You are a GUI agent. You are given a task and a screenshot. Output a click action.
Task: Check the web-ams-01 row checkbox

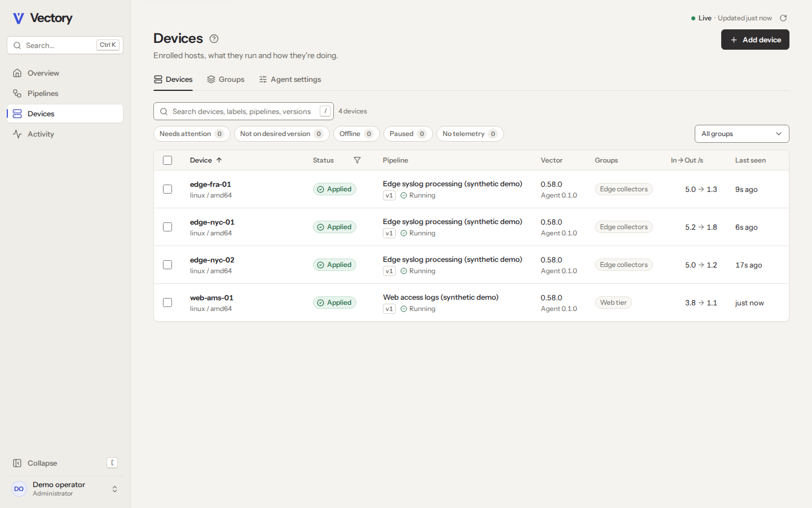pyautogui.click(x=167, y=303)
